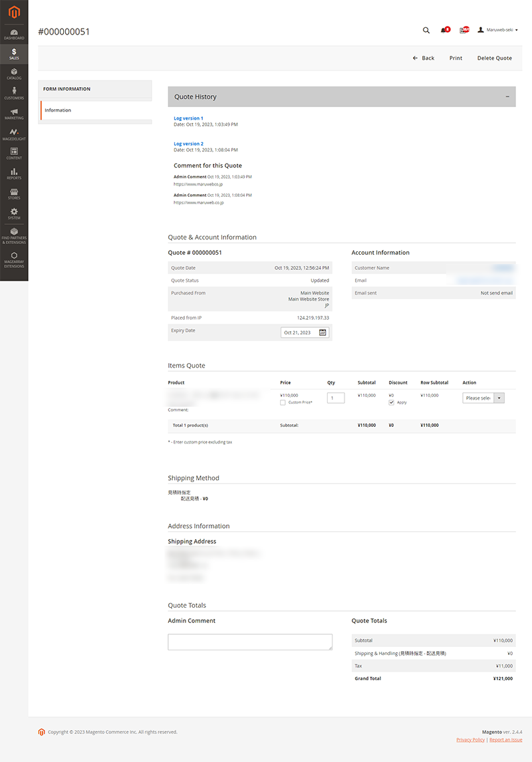Open the Magedelight sidebar menu

click(14, 134)
